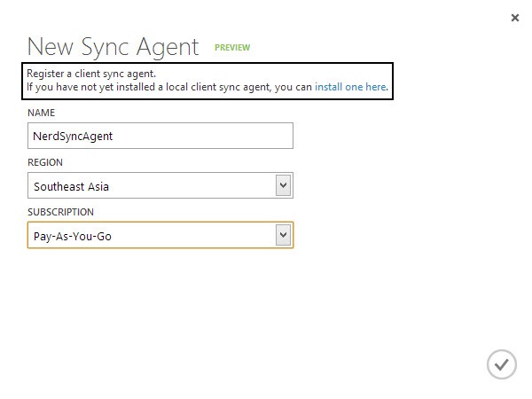Click the green PREVIEW badge
Image resolution: width=532 pixels, height=399 pixels.
(x=232, y=48)
